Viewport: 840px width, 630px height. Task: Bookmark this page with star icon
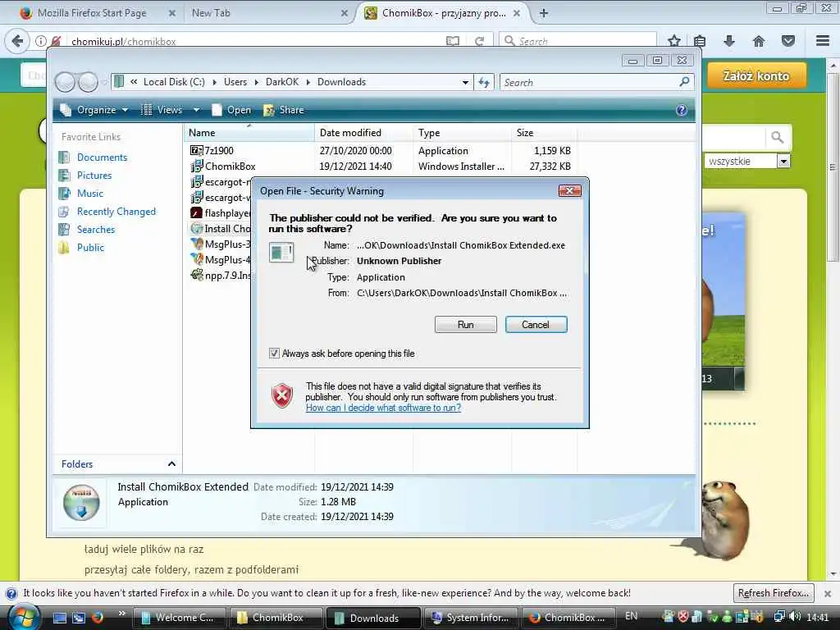(x=674, y=41)
